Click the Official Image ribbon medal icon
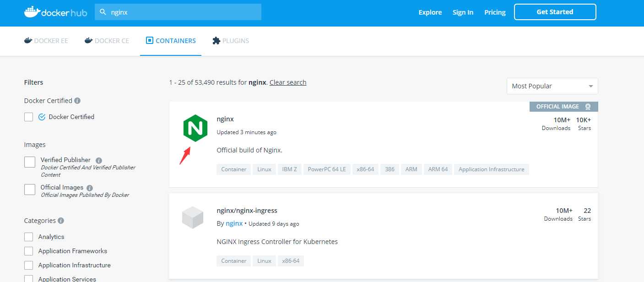The width and height of the screenshot is (644, 282). (588, 107)
